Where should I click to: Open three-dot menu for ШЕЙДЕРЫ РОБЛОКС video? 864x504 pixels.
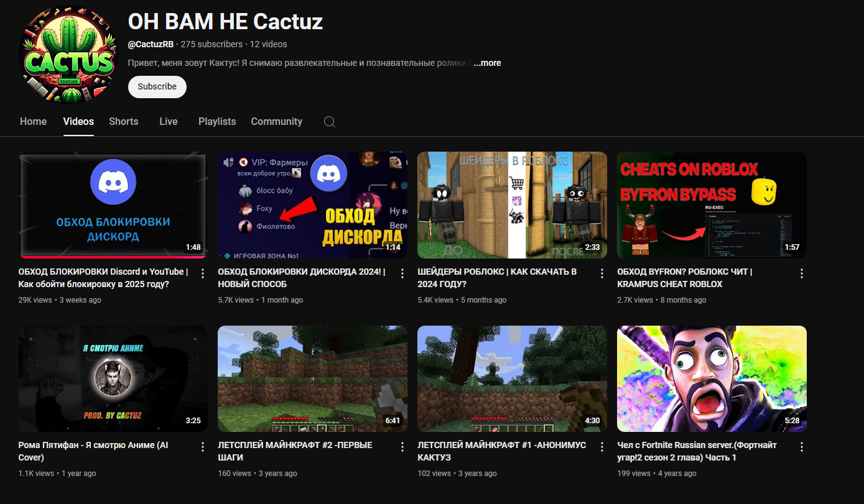pyautogui.click(x=602, y=273)
